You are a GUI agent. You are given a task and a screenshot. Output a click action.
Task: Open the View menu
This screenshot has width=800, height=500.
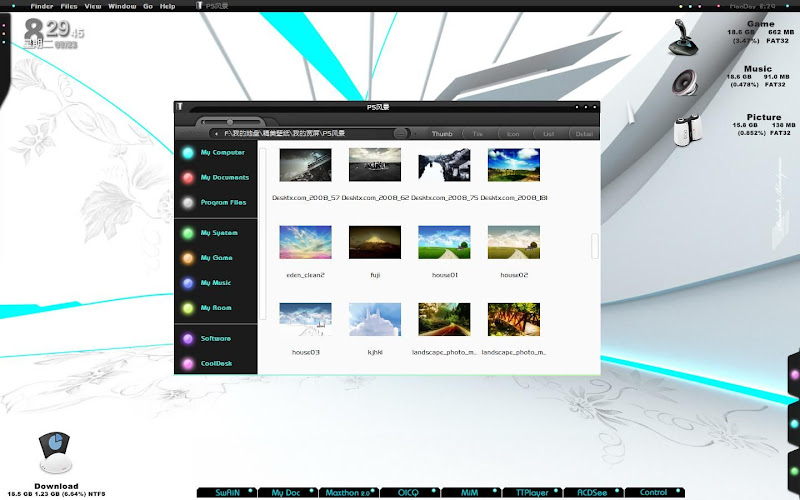tap(93, 6)
